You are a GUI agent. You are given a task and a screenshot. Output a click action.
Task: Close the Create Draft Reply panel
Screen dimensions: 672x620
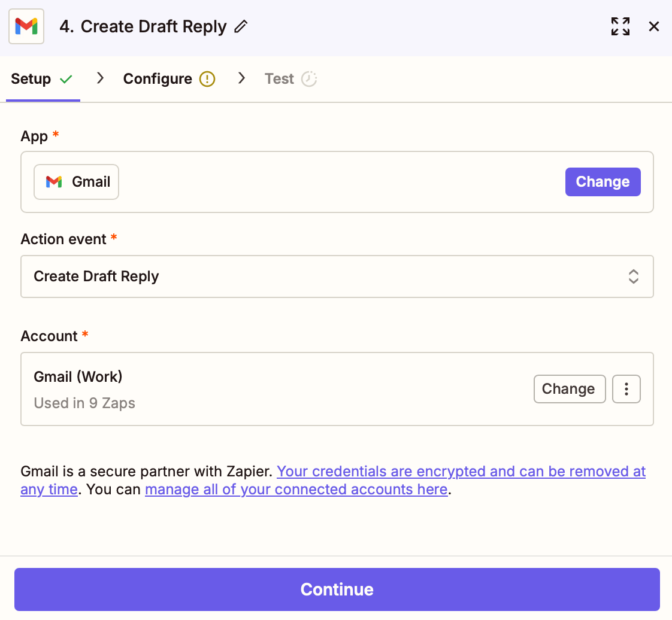(653, 26)
